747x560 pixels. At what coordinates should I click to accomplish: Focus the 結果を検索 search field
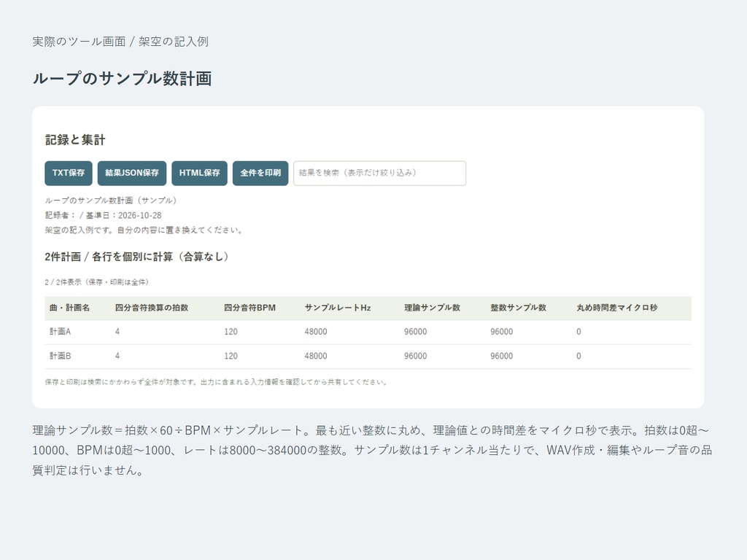pos(379,173)
